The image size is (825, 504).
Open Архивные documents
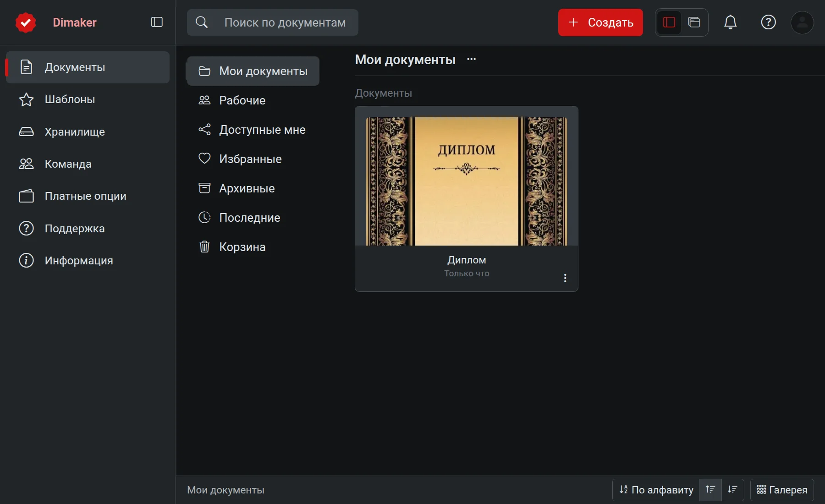click(x=253, y=188)
